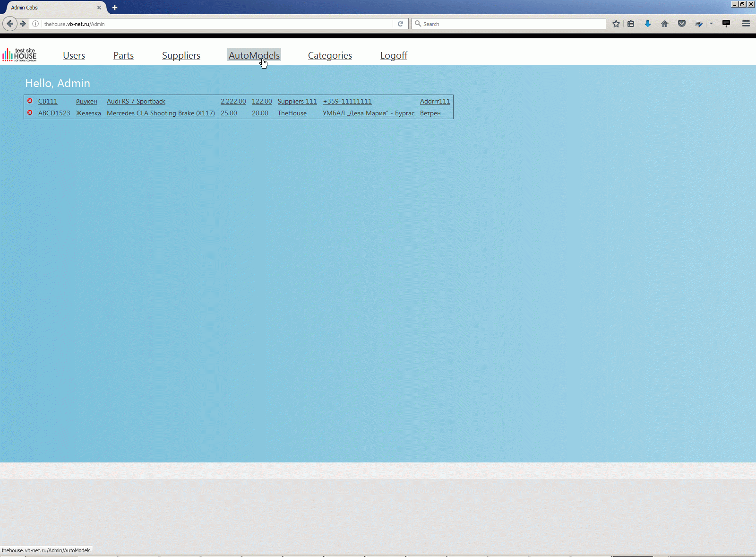The image size is (756, 557).
Task: Open the Parts section
Action: [123, 55]
